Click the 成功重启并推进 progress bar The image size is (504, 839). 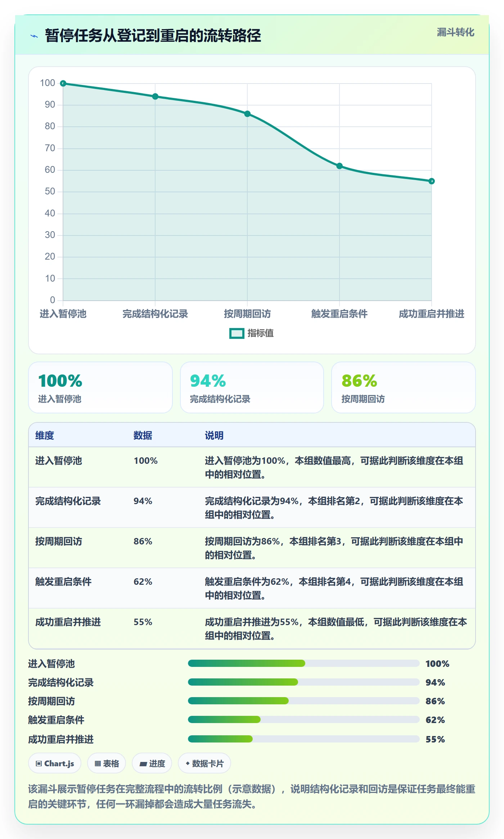(304, 739)
